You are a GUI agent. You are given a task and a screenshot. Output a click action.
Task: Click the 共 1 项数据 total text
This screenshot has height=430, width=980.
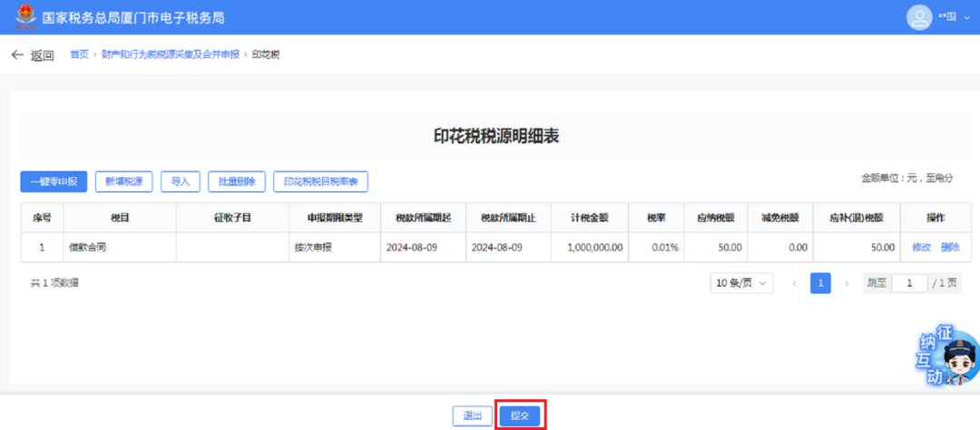(x=54, y=283)
